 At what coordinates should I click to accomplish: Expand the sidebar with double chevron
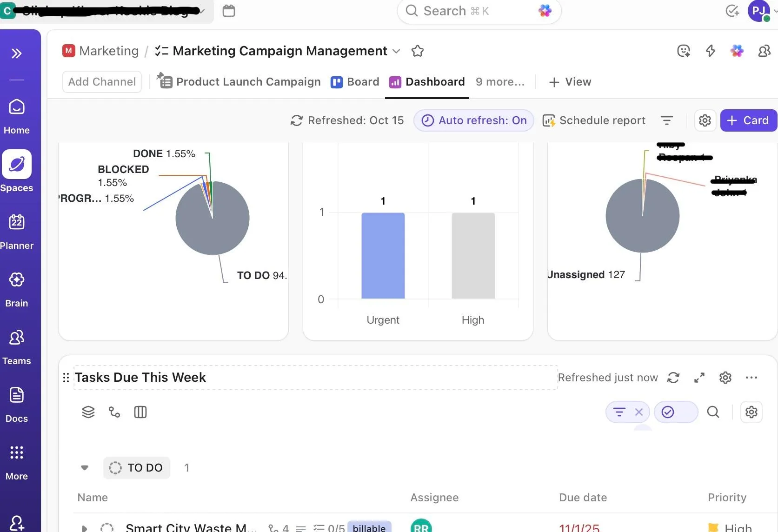(x=17, y=53)
